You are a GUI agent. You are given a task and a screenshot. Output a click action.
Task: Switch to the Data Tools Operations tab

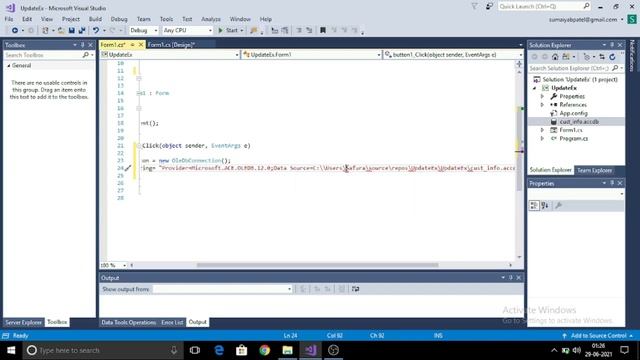pos(129,322)
